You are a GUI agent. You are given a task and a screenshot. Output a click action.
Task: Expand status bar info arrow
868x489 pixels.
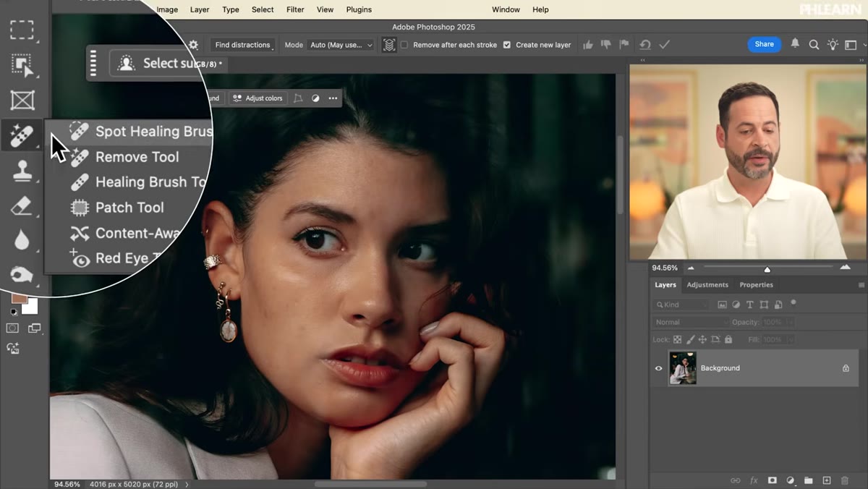[187, 484]
